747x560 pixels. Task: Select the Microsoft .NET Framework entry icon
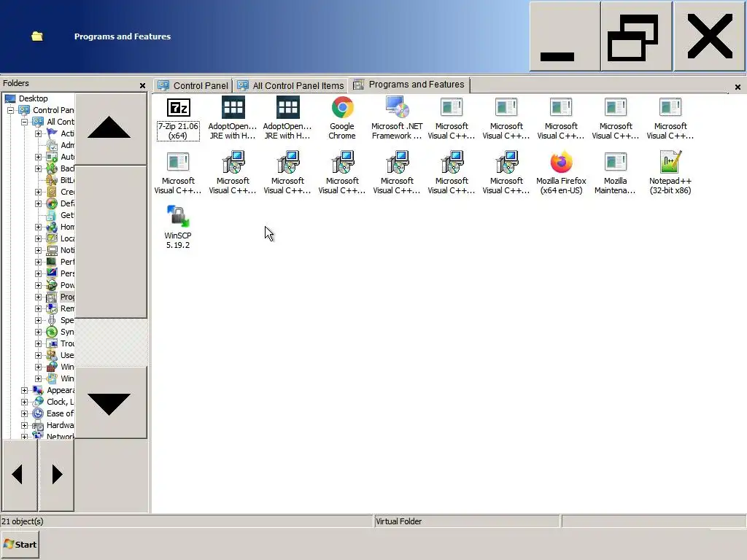pos(397,108)
